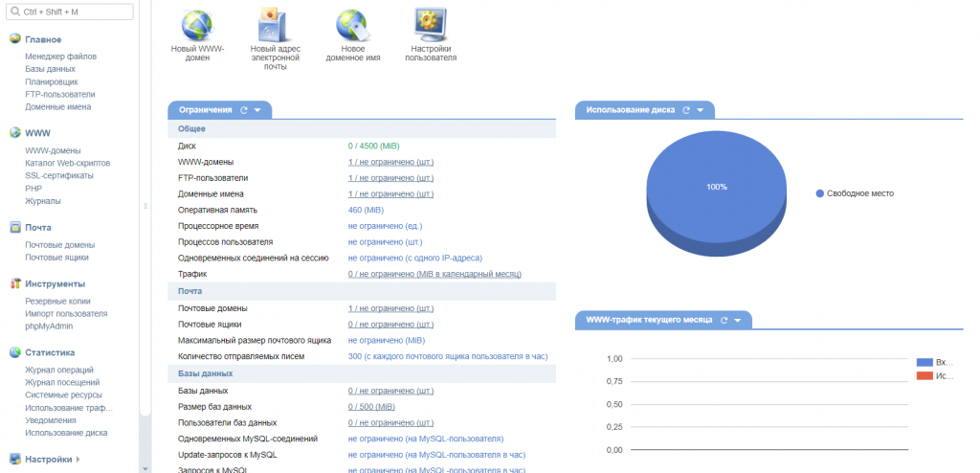Viewport: 980px width, 473px height.
Task: Expand the Ограничения panel dropdown arrow
Action: (x=257, y=110)
